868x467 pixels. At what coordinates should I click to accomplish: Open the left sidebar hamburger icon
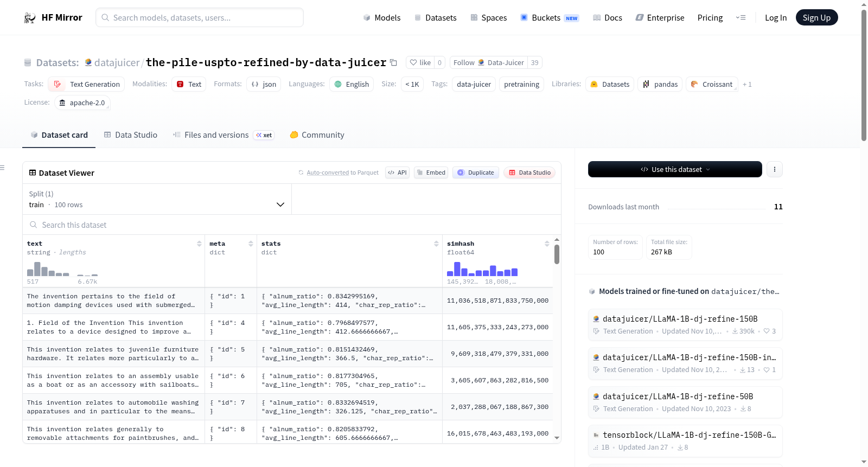click(2, 168)
